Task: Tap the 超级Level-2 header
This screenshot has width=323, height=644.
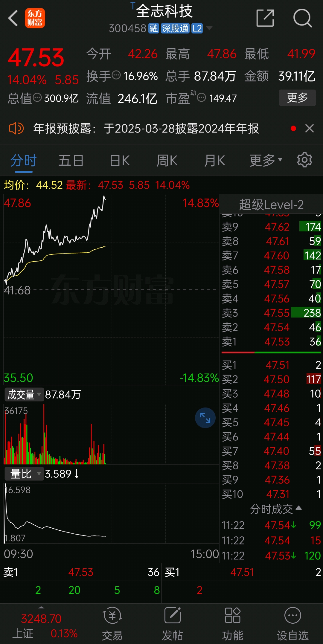Action: (271, 205)
